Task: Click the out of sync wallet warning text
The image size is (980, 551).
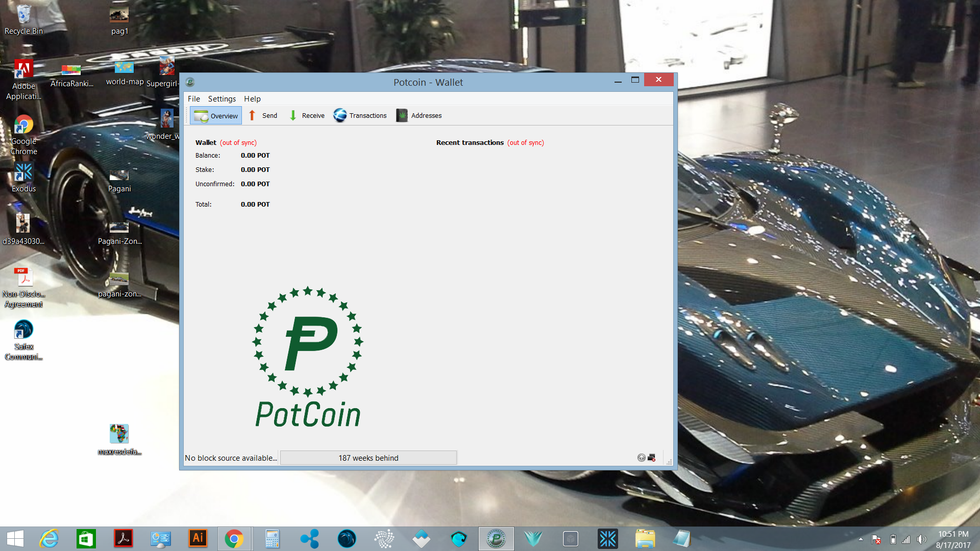Action: [238, 142]
